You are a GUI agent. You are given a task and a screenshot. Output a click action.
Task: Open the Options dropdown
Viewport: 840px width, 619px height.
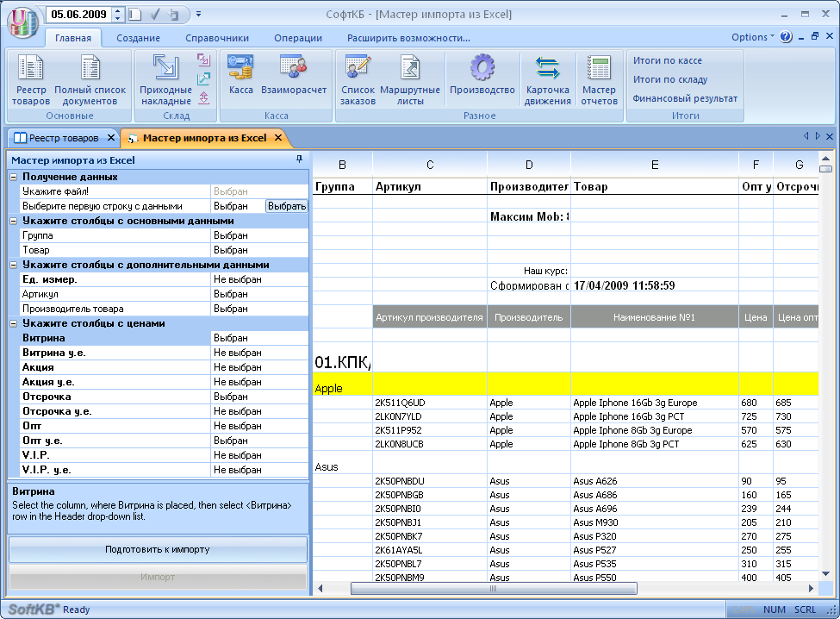[x=753, y=37]
